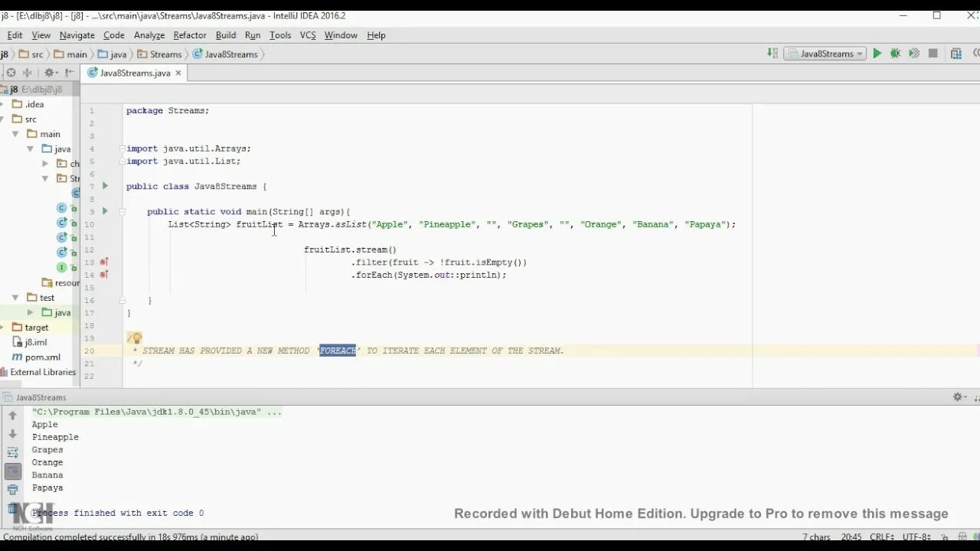Screen dimensions: 980x551
Task: Collapse the Str package in project tree
Action: [x=45, y=178]
